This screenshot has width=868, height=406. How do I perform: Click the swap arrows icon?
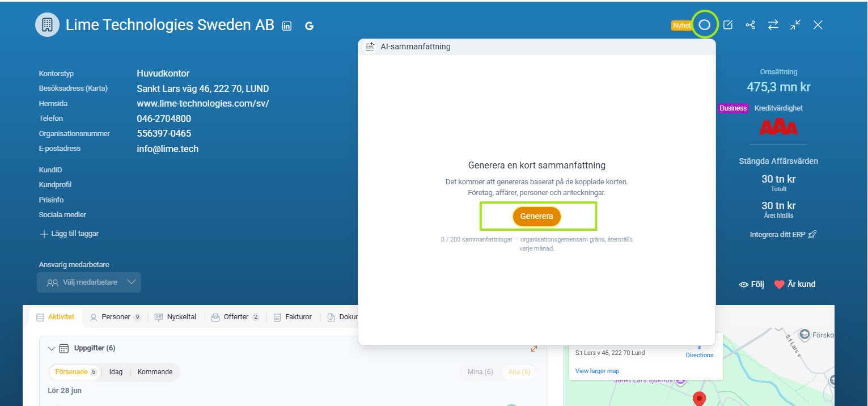[x=773, y=25]
